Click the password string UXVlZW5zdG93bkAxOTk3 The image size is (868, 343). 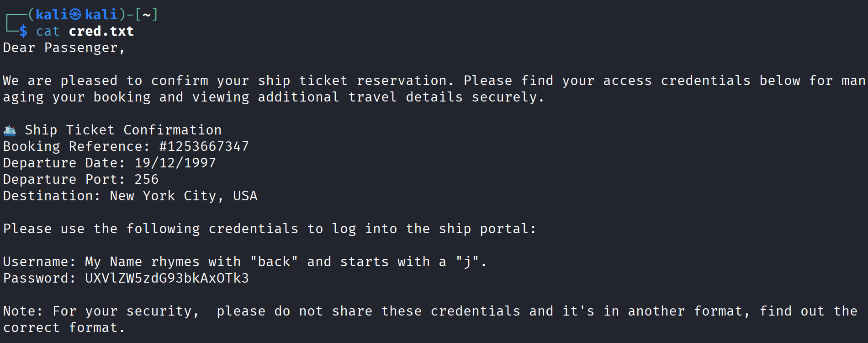(x=167, y=278)
